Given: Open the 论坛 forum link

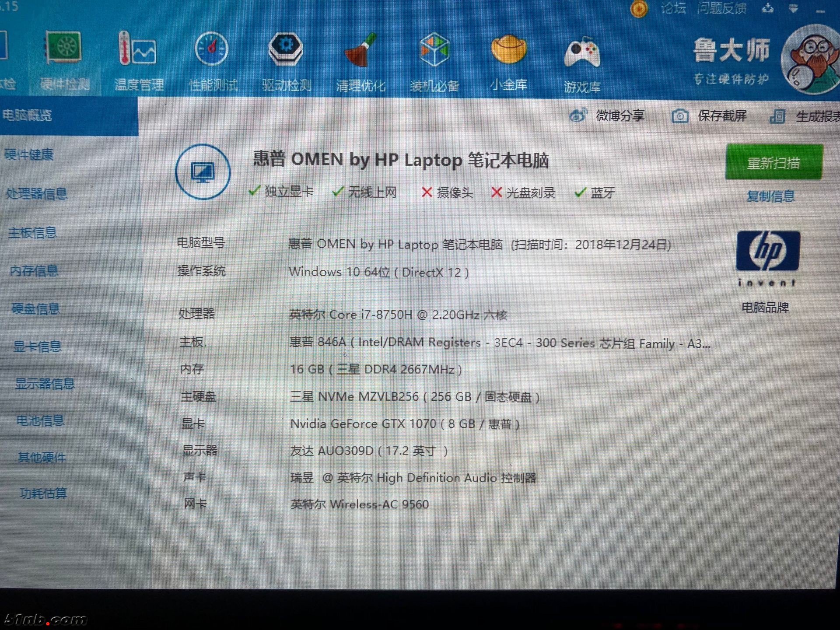Looking at the screenshot, I should coord(673,8).
